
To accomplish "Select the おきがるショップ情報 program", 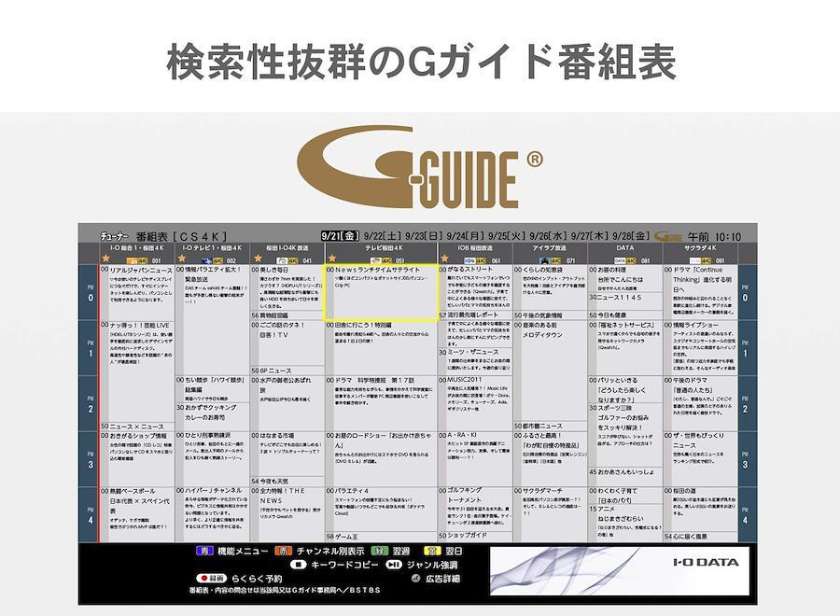I will pos(137,458).
